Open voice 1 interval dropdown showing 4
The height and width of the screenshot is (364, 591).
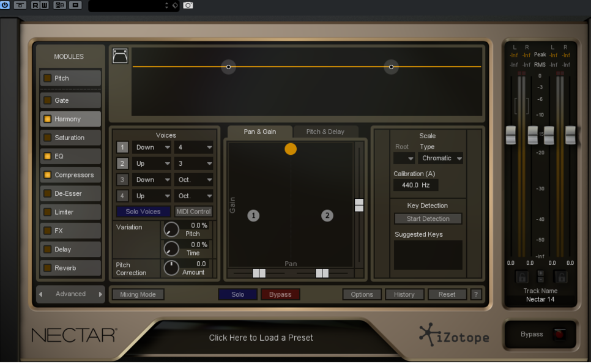[193, 147]
